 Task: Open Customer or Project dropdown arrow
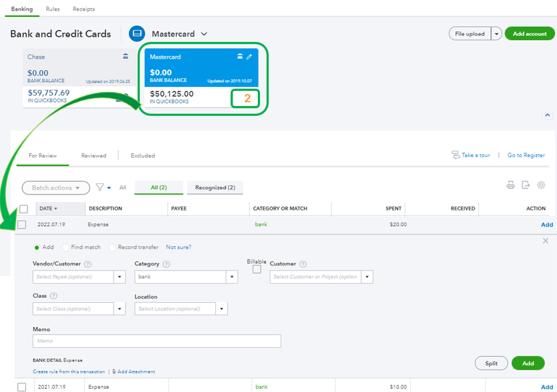click(x=367, y=277)
